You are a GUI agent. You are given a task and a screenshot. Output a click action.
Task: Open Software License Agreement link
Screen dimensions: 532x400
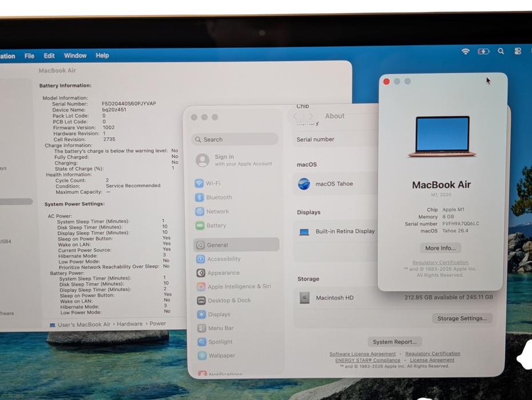click(x=362, y=354)
